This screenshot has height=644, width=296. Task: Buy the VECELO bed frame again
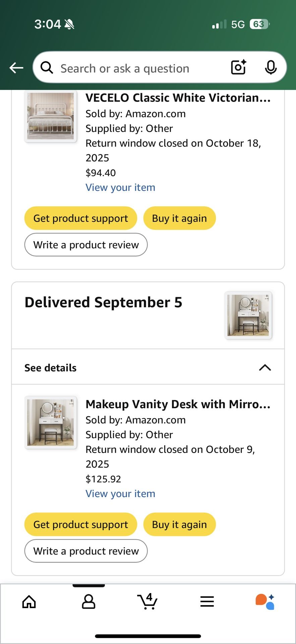point(179,218)
